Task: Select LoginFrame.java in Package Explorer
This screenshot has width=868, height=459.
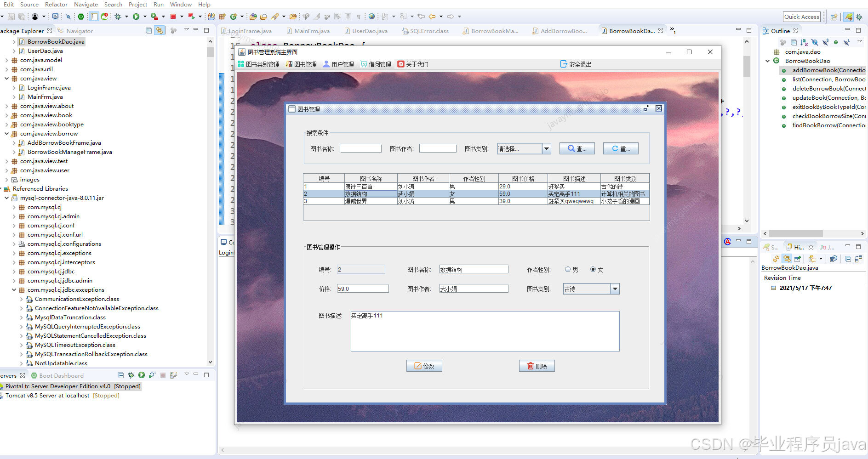Action: 49,88
